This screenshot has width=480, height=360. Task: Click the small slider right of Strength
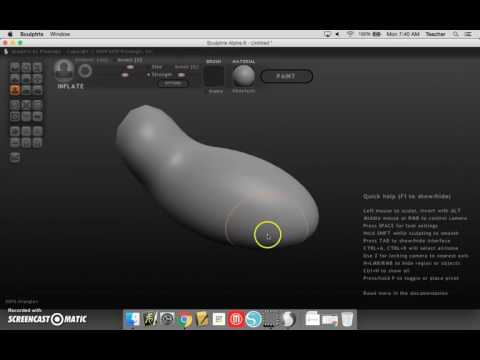tap(181, 75)
